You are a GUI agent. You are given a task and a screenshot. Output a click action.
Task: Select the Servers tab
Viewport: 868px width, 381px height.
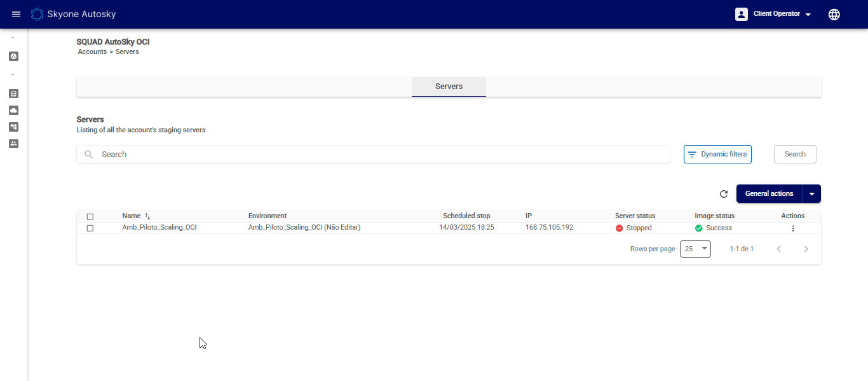tap(449, 87)
